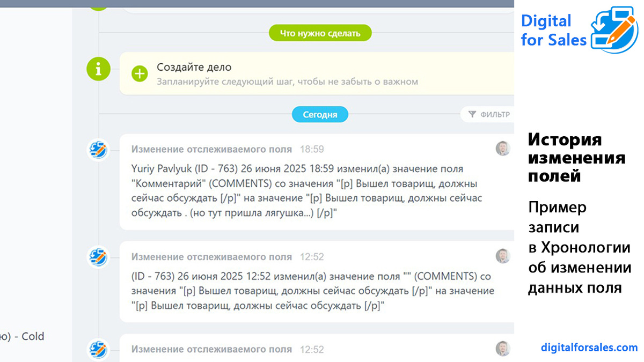
Task: Click the bottom timeline entry's pencil icon
Action: (x=99, y=349)
